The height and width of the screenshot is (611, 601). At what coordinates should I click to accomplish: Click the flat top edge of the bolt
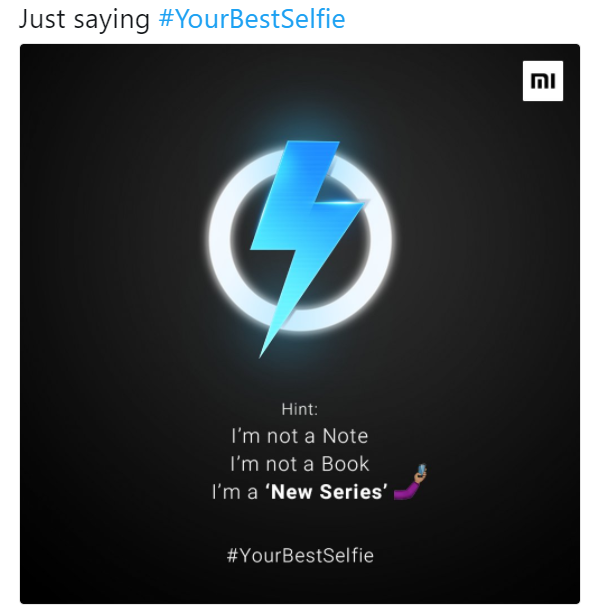point(313,142)
